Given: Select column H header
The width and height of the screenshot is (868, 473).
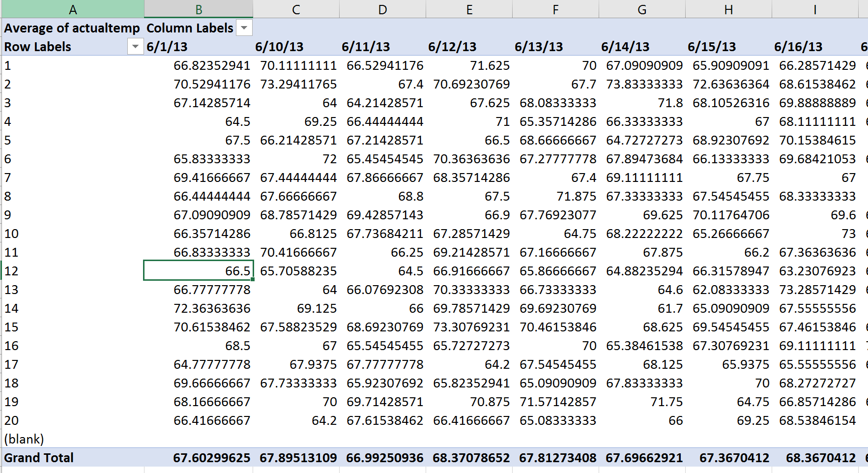Looking at the screenshot, I should (728, 9).
